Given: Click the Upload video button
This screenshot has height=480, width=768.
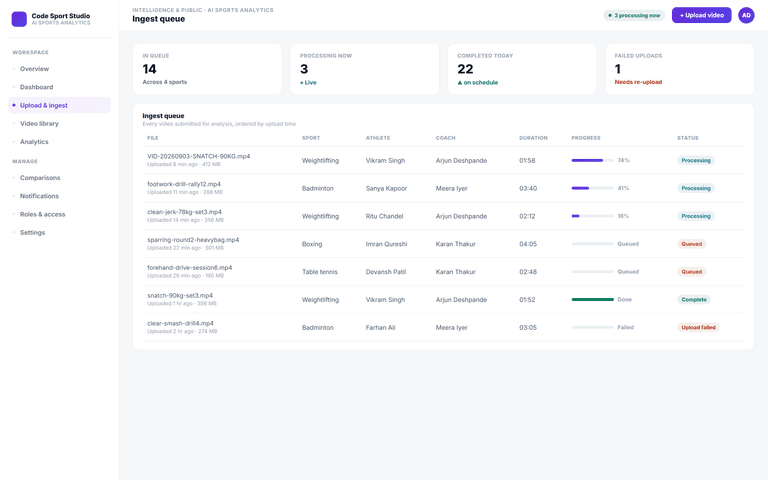Looking at the screenshot, I should tap(701, 15).
